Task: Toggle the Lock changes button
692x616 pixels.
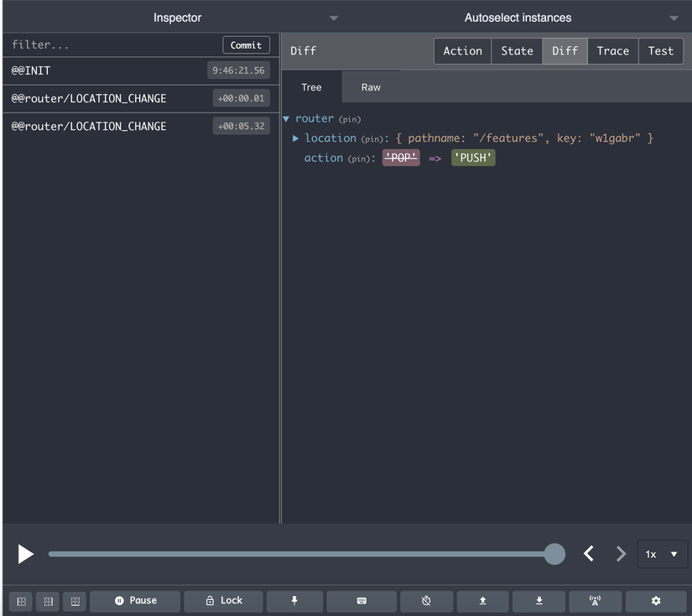Action: pos(223,601)
